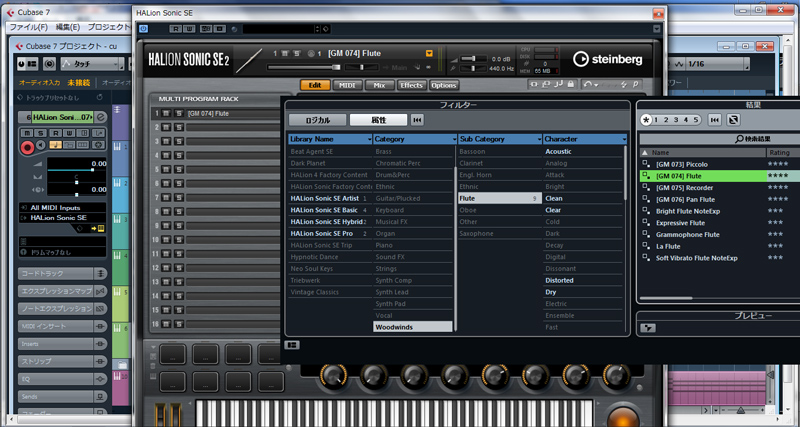
Task: Click the results list horizontal scrollbar
Action: pyautogui.click(x=666, y=298)
